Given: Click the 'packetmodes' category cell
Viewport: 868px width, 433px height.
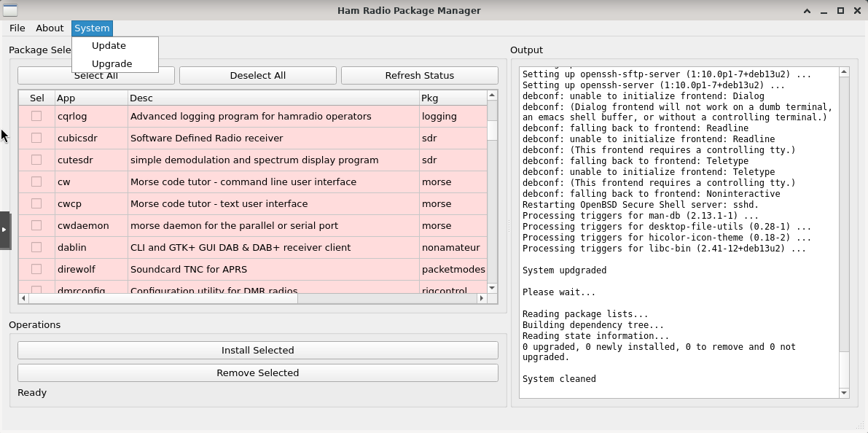Looking at the screenshot, I should point(453,269).
